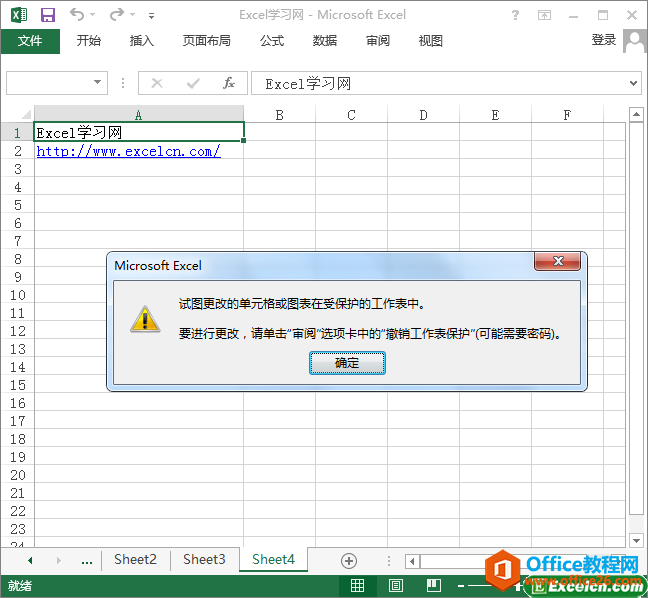Viewport: 648px width, 598px height.
Task: Switch to Page Layout view icon
Action: (x=396, y=586)
